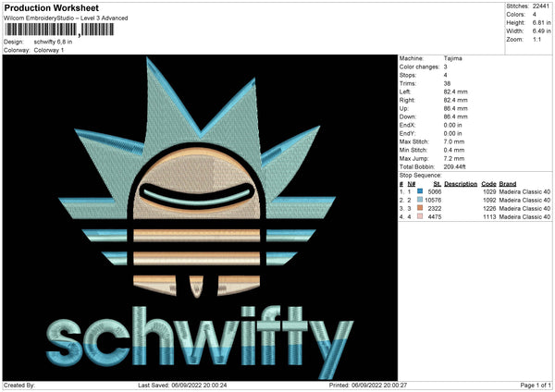
Task: Click 'Wilcom EmbroideryStudio – Level 3 Advanced' text
Action: click(x=66, y=18)
